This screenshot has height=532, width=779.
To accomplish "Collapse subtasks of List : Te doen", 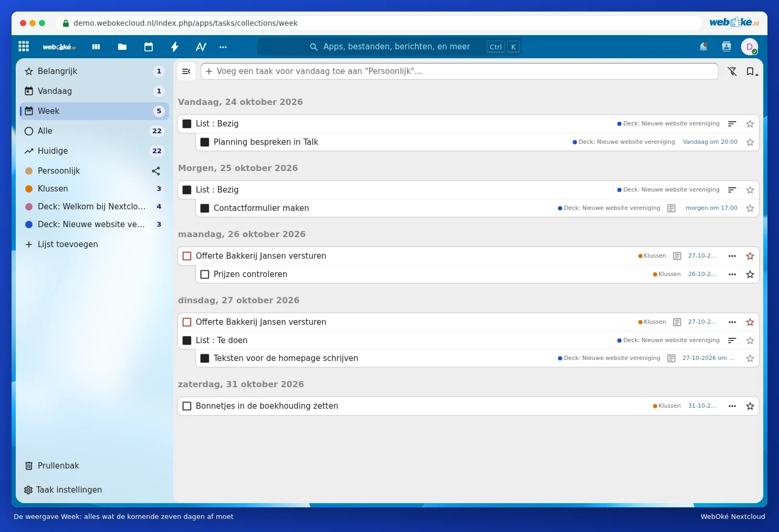I will point(732,341).
